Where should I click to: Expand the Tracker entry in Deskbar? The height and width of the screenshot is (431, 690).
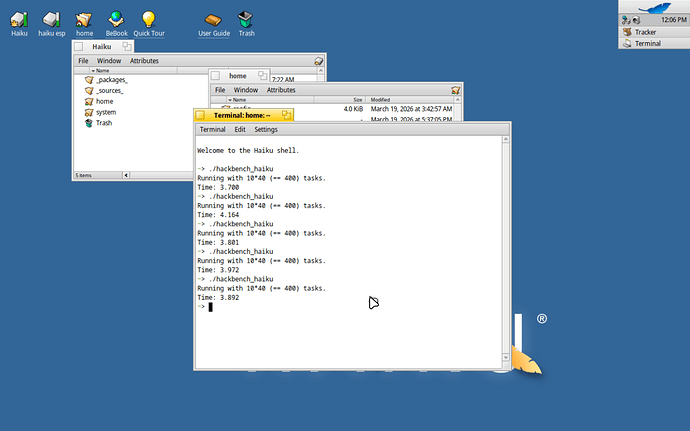645,32
